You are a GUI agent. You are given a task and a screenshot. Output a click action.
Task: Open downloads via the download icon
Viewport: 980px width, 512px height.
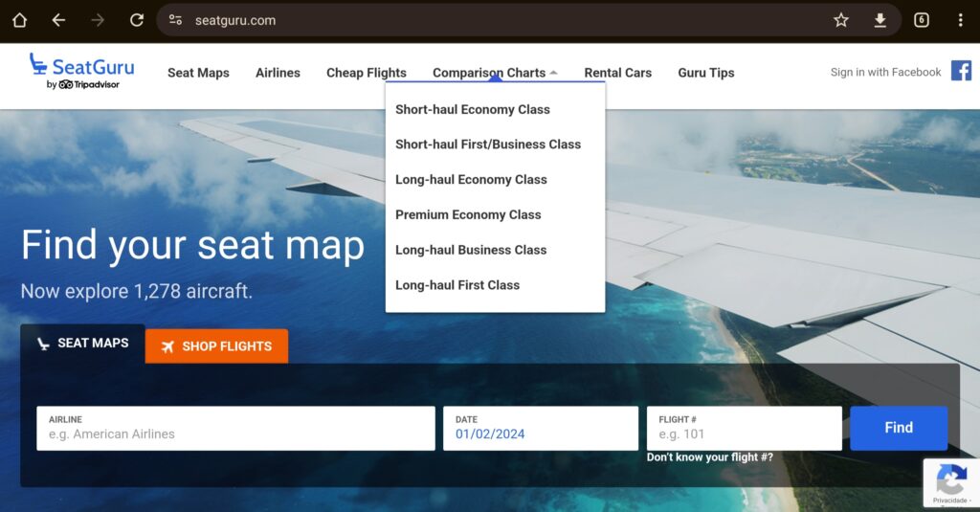coord(880,20)
